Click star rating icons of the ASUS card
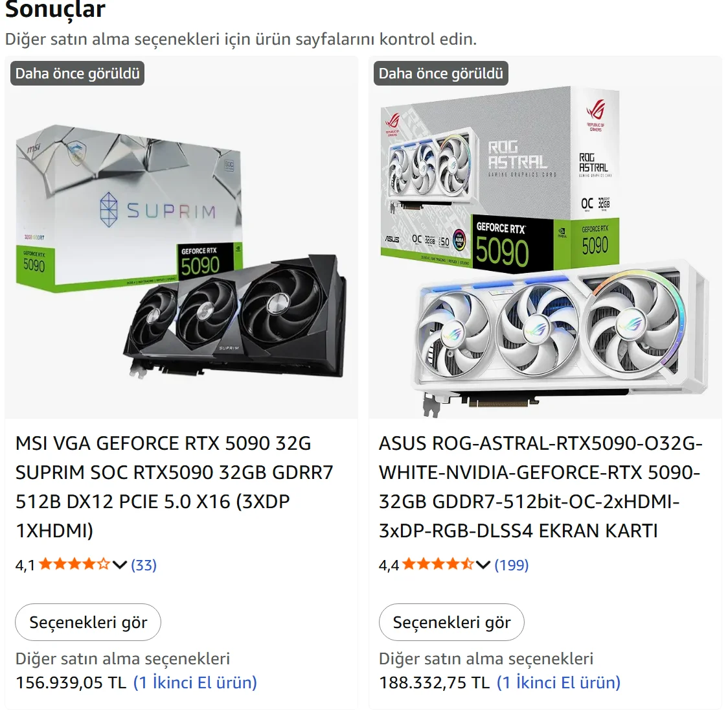This screenshot has width=728, height=711. 438,565
